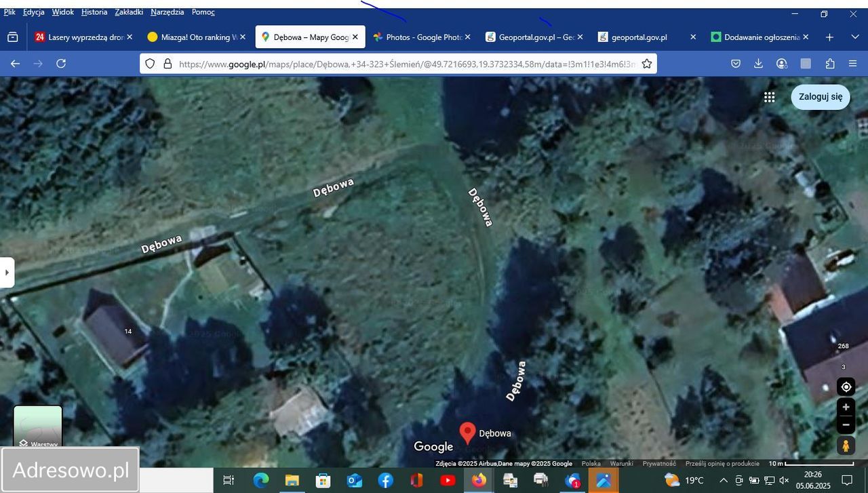
Task: Close the Photos - Google Photos tab
Action: tap(467, 37)
